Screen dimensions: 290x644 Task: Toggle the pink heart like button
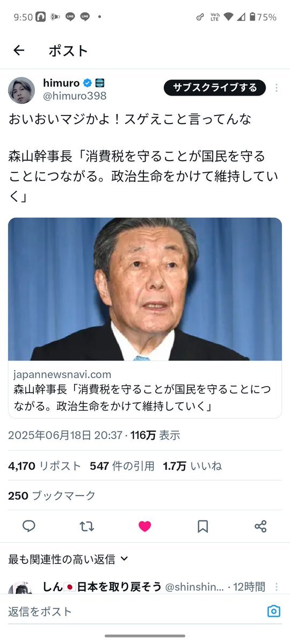coord(144,526)
